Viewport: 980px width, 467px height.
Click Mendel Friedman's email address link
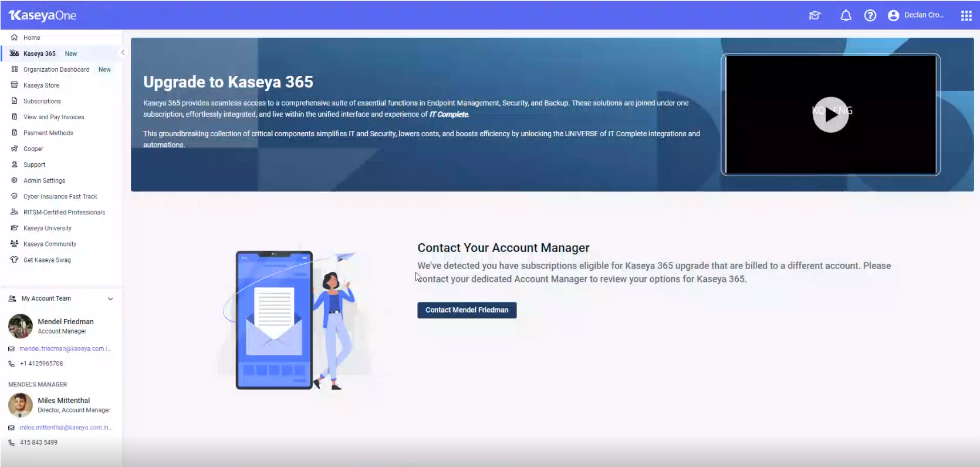pyautogui.click(x=64, y=349)
